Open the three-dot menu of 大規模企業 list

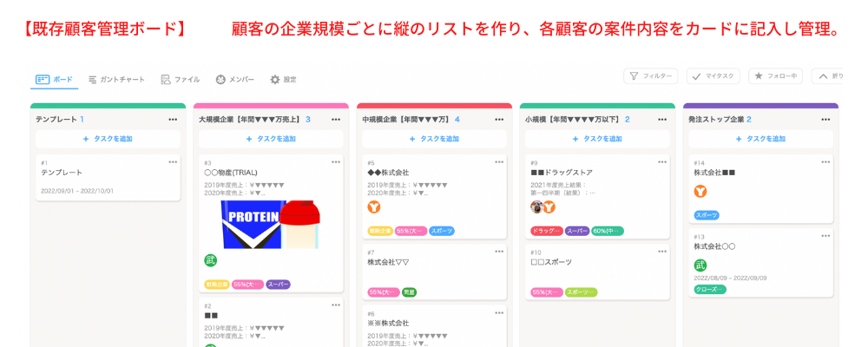click(x=336, y=120)
